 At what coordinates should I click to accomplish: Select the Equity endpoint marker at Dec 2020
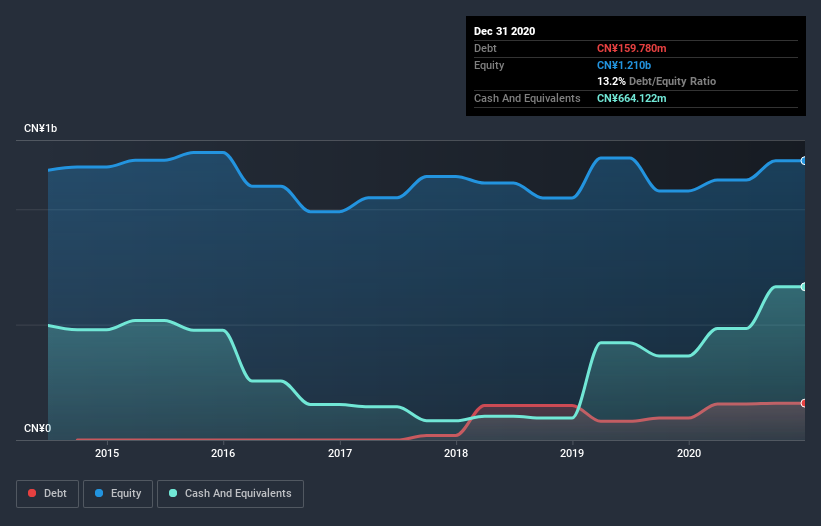pos(804,161)
